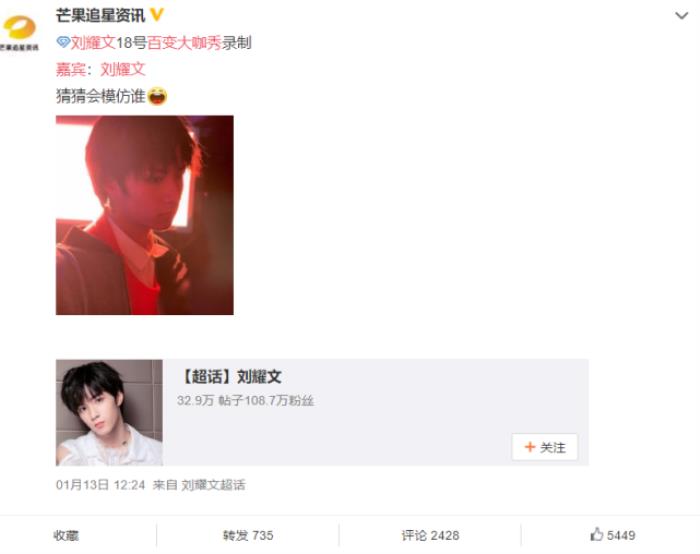The image size is (700, 554).
Task: Select 转发 735 to repost
Action: click(248, 535)
